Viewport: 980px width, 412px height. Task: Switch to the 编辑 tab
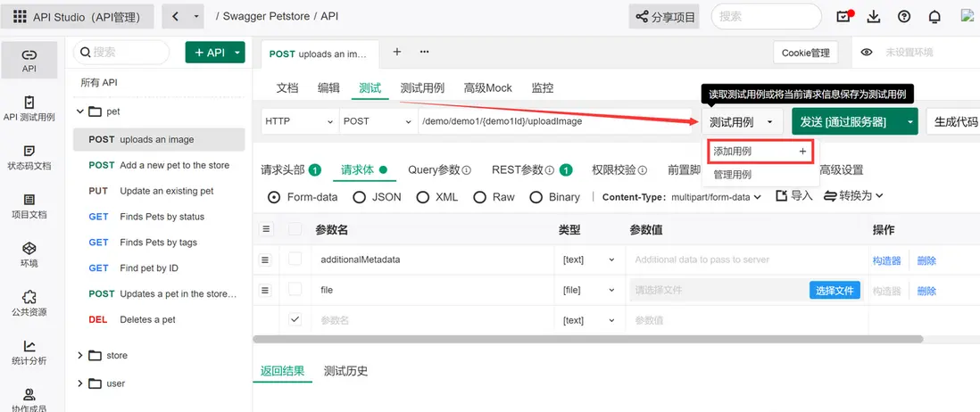328,88
